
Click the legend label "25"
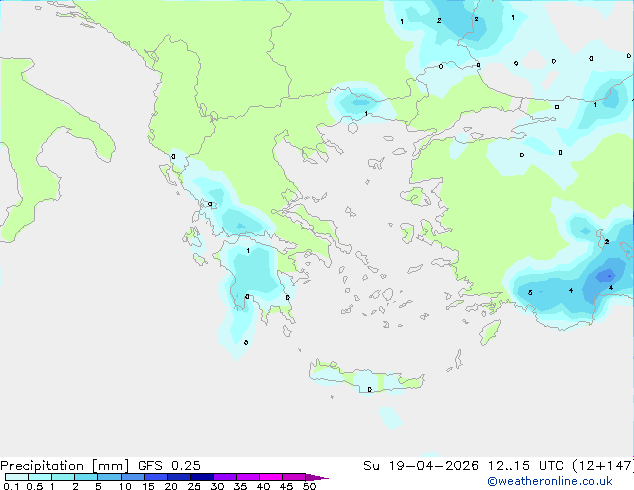(194, 486)
